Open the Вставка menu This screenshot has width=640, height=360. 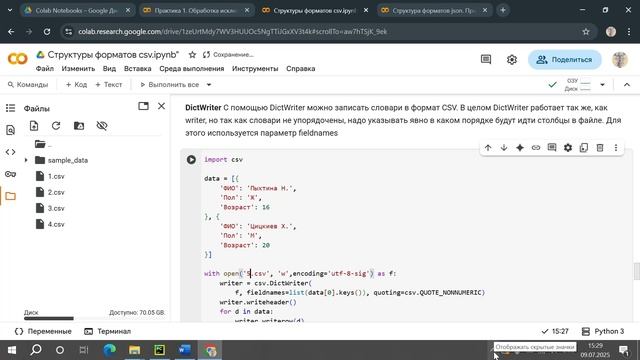coord(138,69)
